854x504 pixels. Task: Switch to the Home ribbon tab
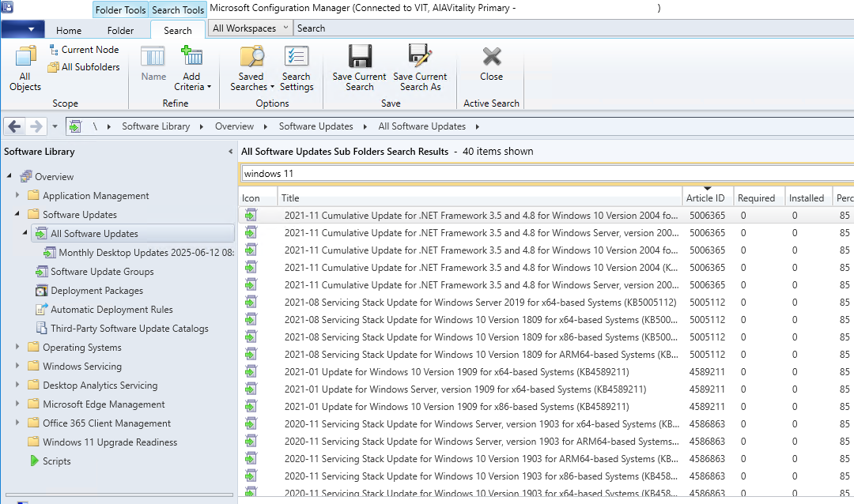point(69,31)
